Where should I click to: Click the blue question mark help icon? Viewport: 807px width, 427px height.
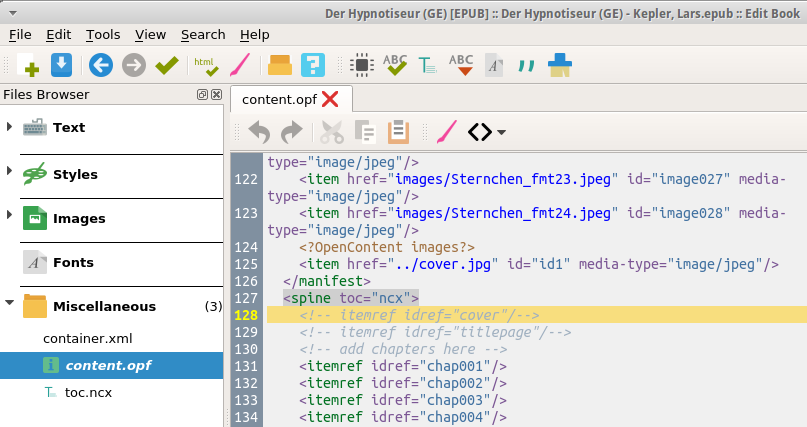(x=313, y=66)
